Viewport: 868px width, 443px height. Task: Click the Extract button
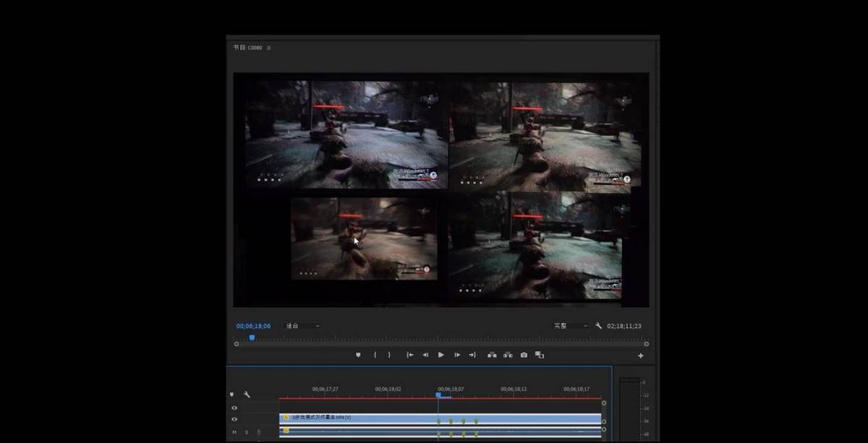tap(508, 355)
